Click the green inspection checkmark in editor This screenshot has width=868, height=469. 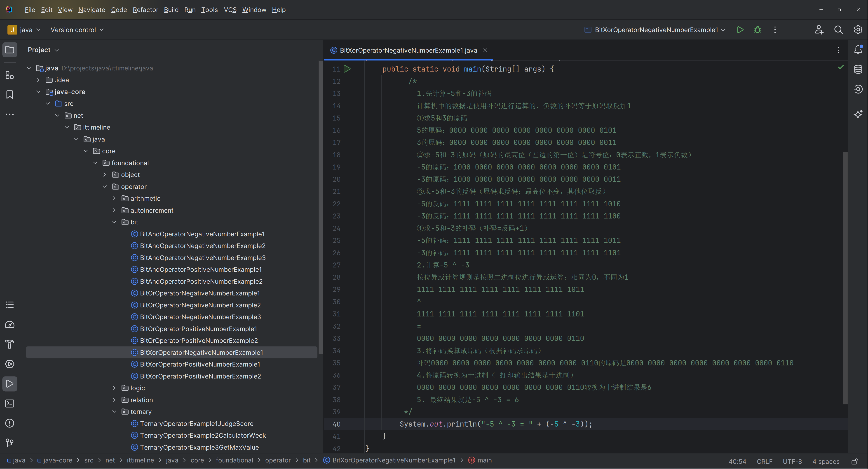(841, 67)
